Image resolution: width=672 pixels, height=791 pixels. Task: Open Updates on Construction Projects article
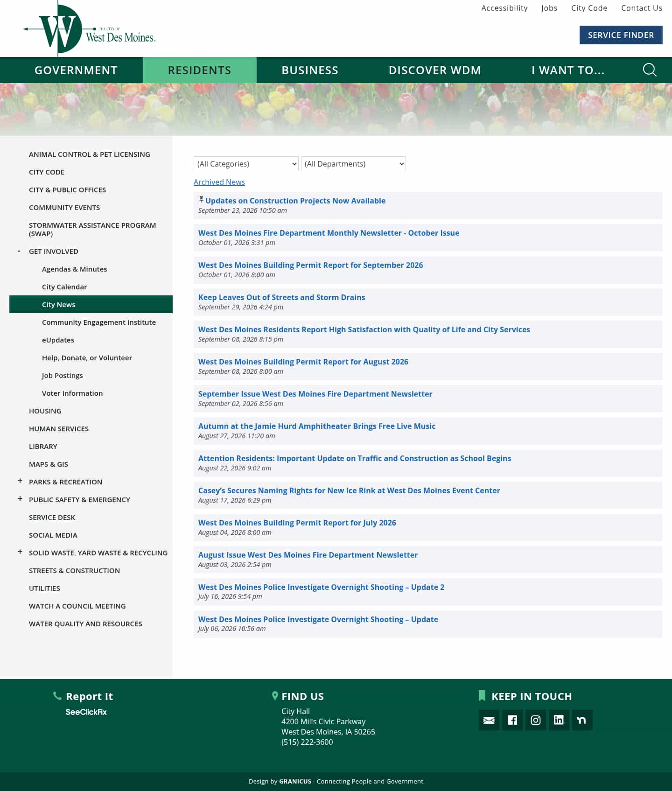point(295,201)
